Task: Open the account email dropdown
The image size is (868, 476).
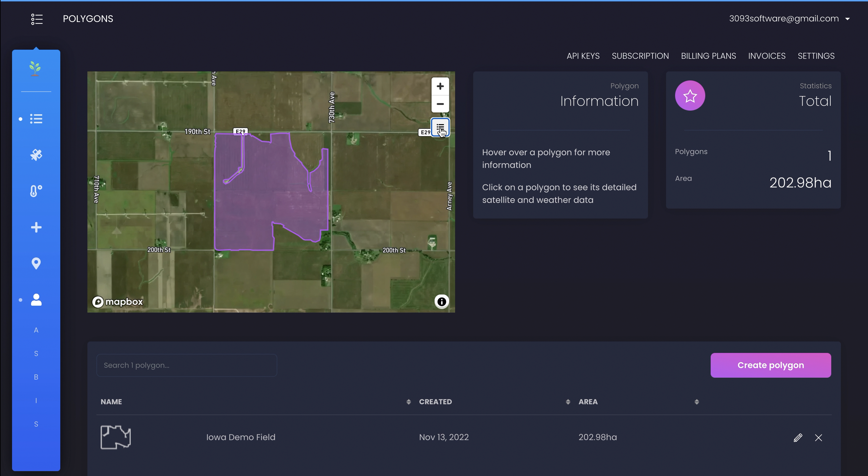Action: 789,19
